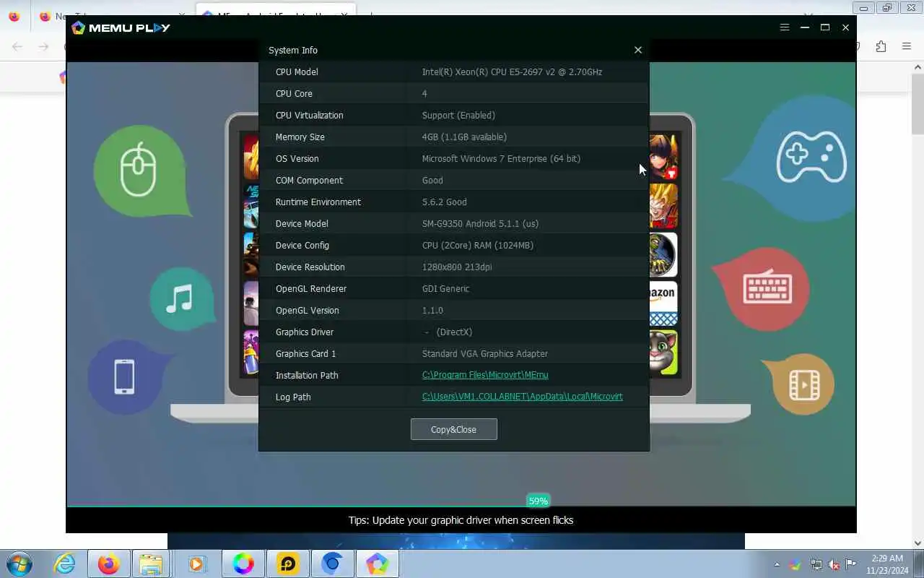Click the blue circle taskbar app icon

[333, 564]
